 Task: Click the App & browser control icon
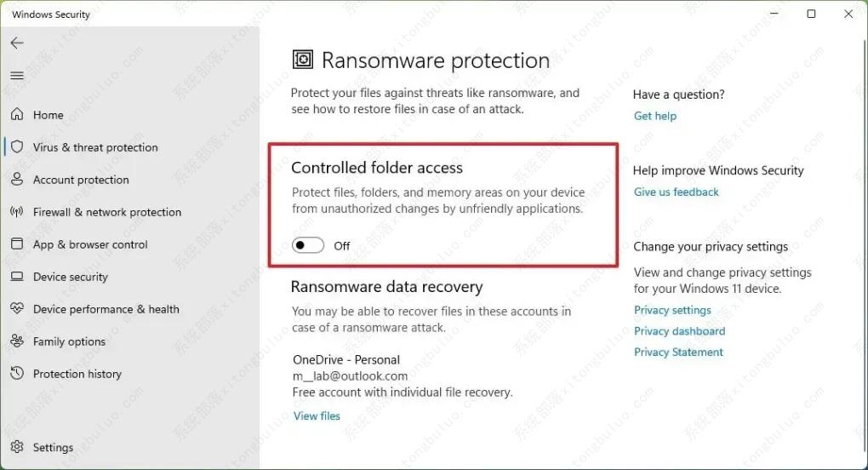pos(17,244)
